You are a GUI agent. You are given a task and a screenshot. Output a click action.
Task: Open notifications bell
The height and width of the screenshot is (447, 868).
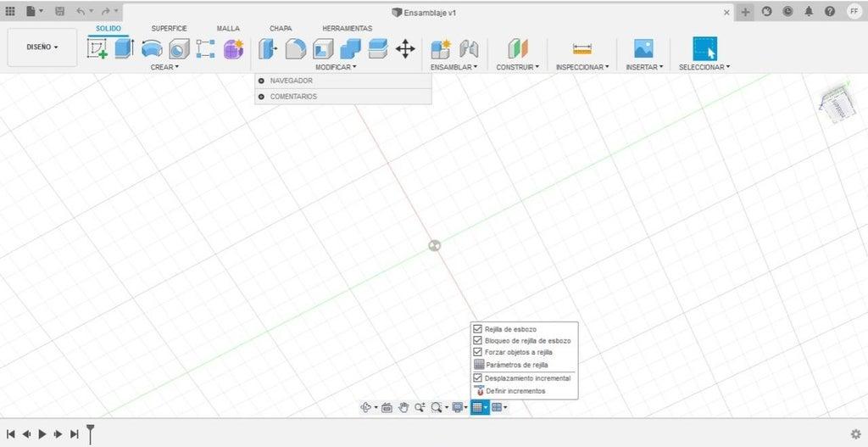tap(809, 11)
